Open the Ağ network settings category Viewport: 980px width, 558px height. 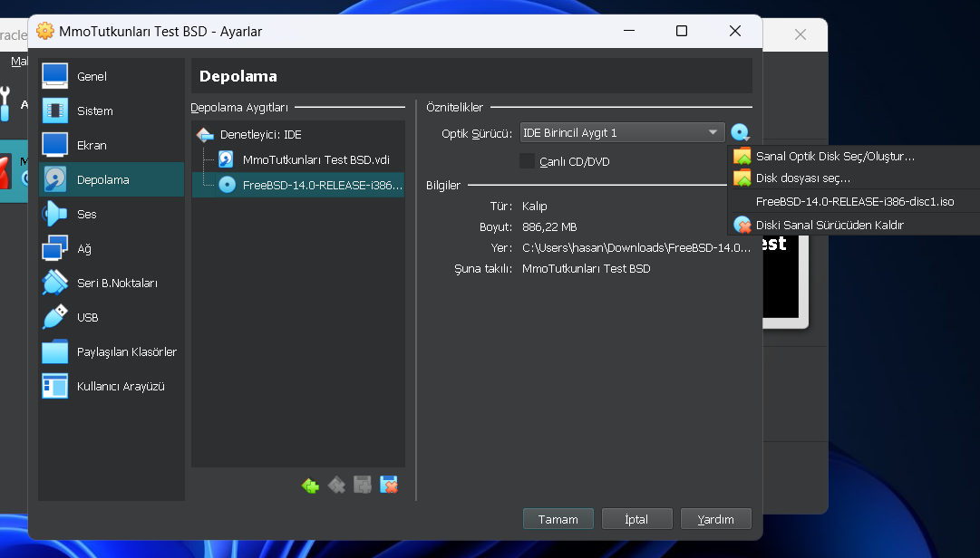[112, 248]
